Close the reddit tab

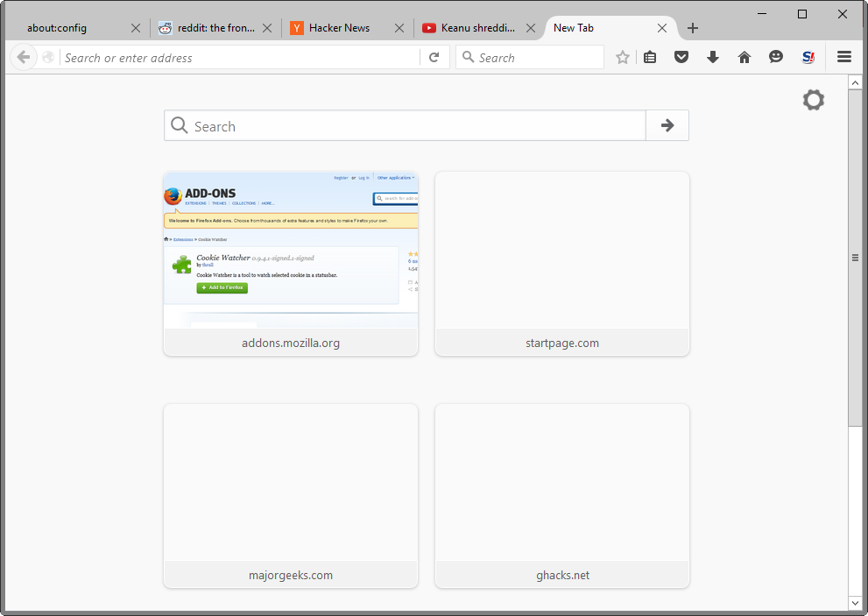(x=267, y=28)
